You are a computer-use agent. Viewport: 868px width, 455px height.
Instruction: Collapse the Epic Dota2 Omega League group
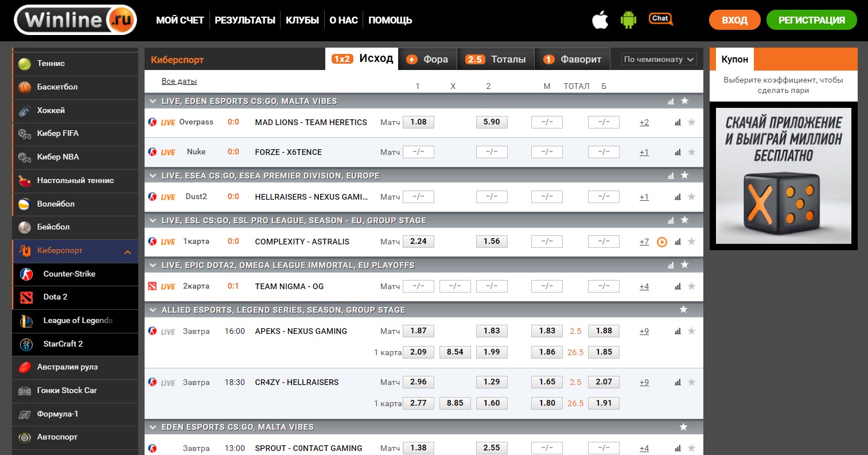[153, 265]
